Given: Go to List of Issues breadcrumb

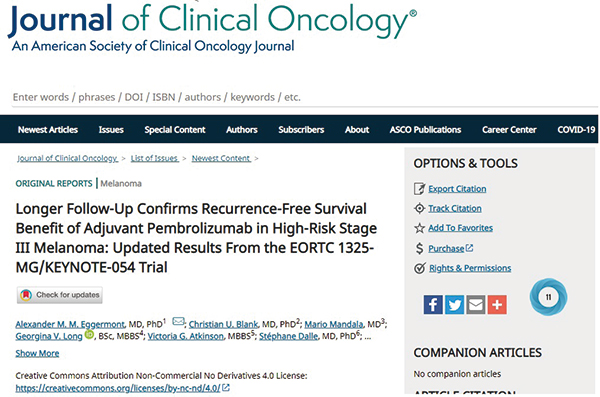Looking at the screenshot, I should click(155, 158).
